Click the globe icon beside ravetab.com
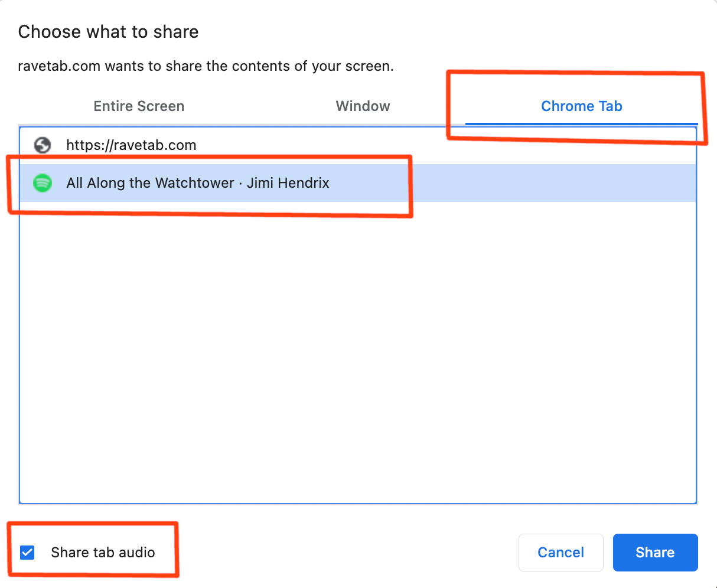The width and height of the screenshot is (717, 588). click(x=43, y=145)
